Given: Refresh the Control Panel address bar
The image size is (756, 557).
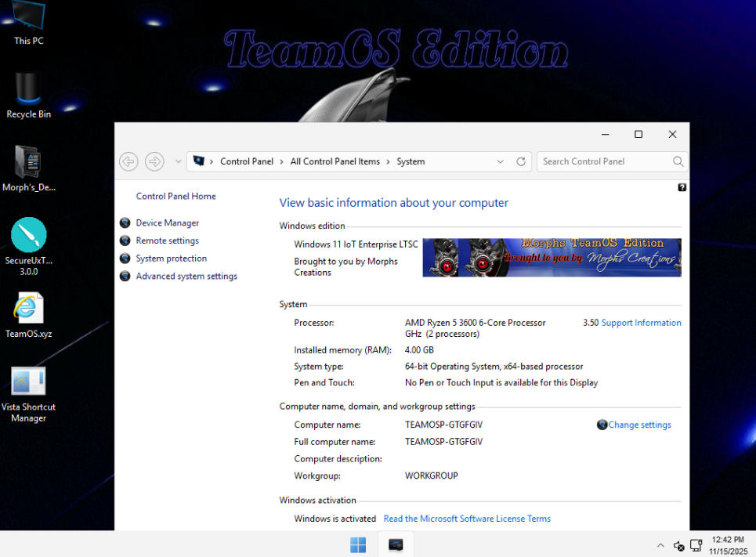Looking at the screenshot, I should tap(521, 162).
